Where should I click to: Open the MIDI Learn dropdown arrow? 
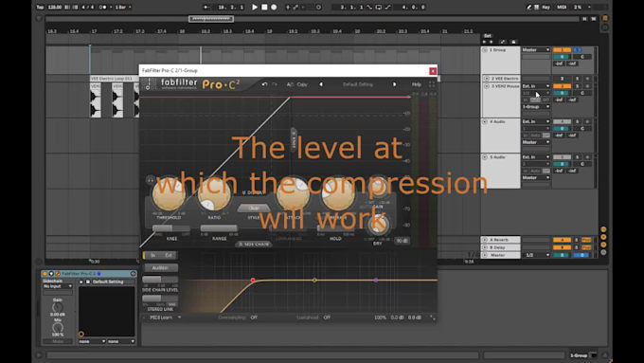tap(180, 318)
